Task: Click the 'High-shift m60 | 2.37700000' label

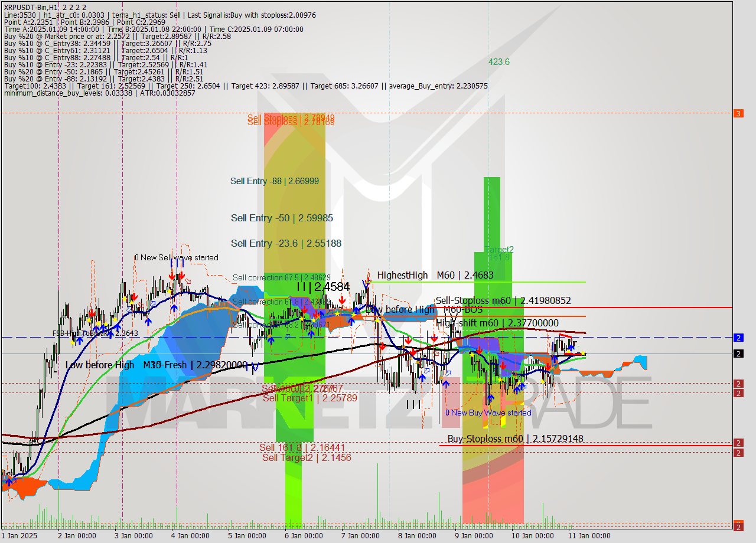Action: (497, 323)
